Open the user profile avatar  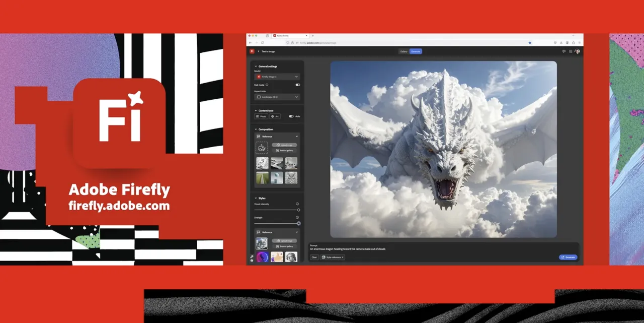click(x=577, y=51)
